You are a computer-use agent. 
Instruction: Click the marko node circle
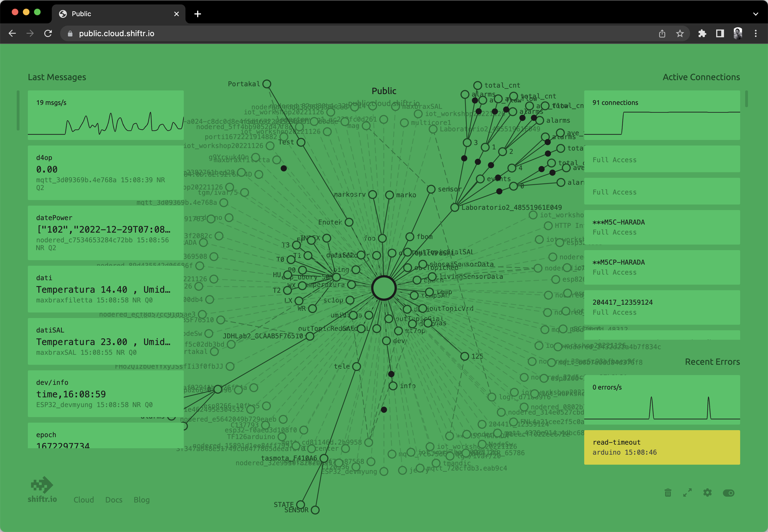click(389, 195)
